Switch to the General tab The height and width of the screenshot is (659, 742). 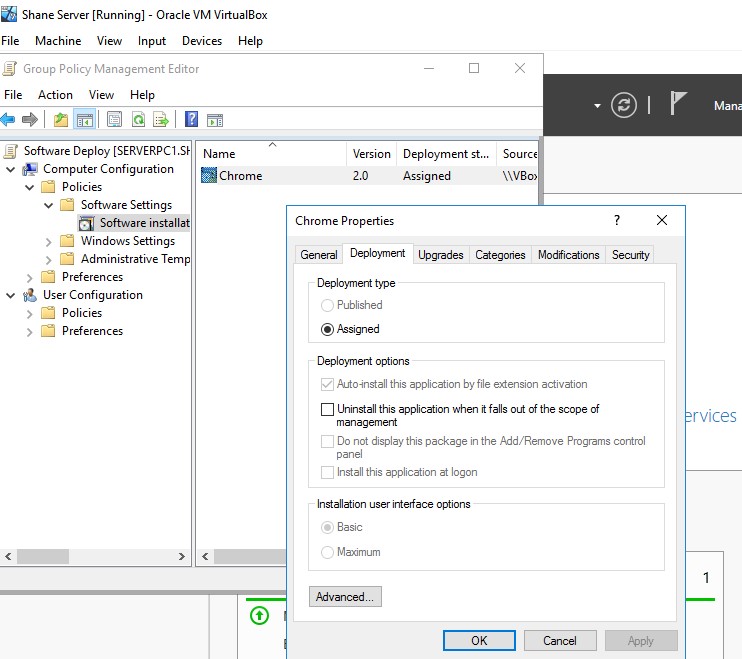318,255
